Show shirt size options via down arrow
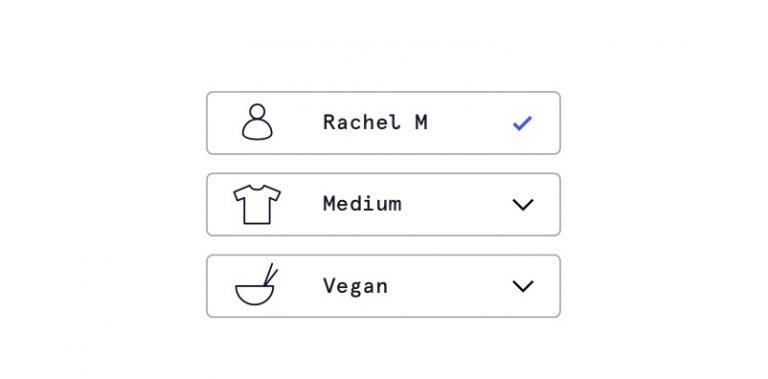The width and height of the screenshot is (768, 379). coord(523,205)
